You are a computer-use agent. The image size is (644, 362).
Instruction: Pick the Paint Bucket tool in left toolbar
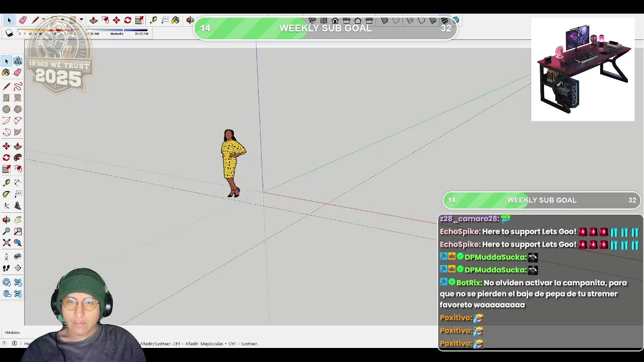pyautogui.click(x=7, y=73)
